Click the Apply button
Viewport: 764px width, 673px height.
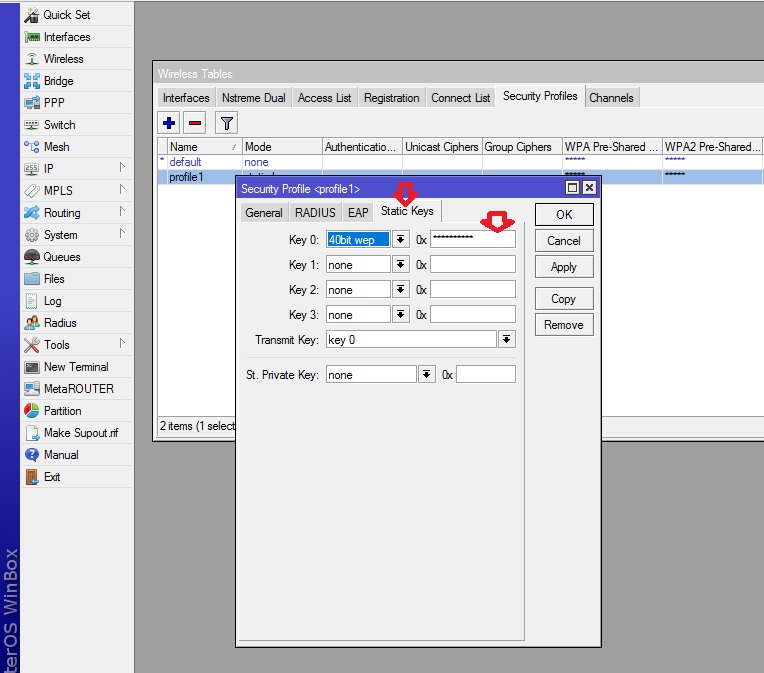click(x=563, y=267)
